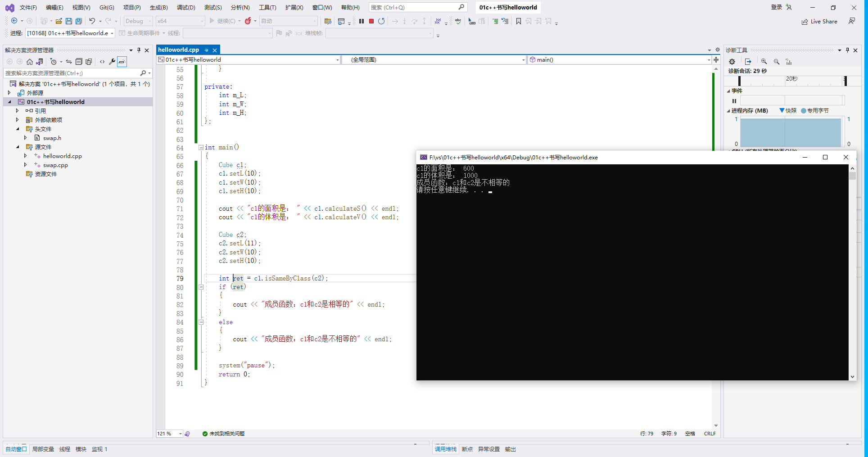Viewport: 868px width, 457px height.
Task: Expand helloworld.cpp node in the tree
Action: tap(26, 156)
